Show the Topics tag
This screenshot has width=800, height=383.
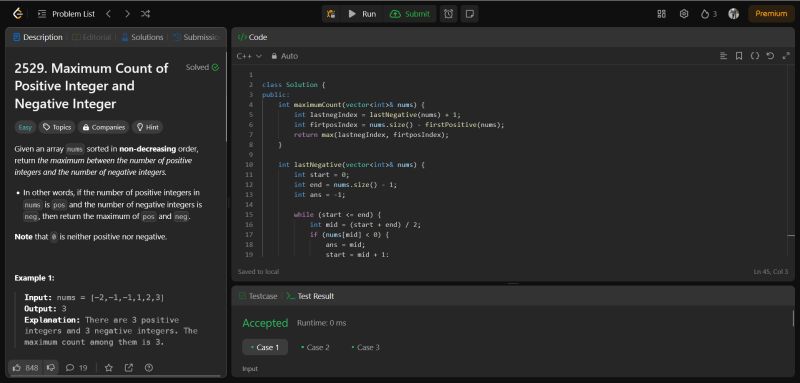tap(57, 127)
